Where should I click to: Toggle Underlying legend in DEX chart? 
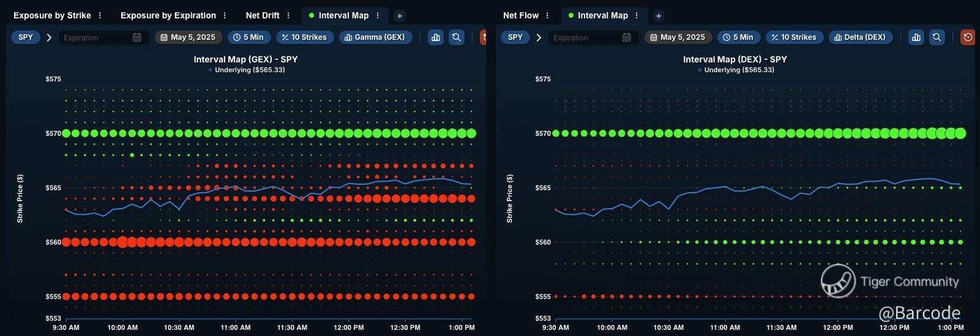pos(735,70)
